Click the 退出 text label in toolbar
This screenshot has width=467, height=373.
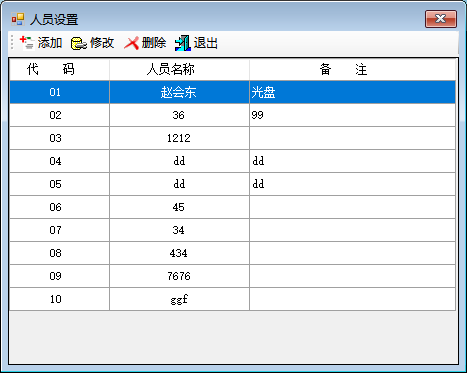206,43
